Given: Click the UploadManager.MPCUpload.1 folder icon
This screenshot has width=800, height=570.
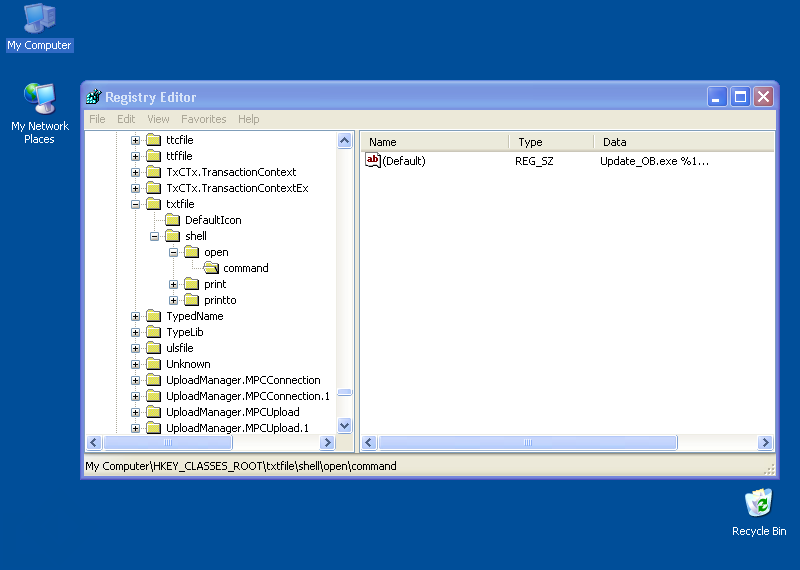Looking at the screenshot, I should (x=154, y=428).
